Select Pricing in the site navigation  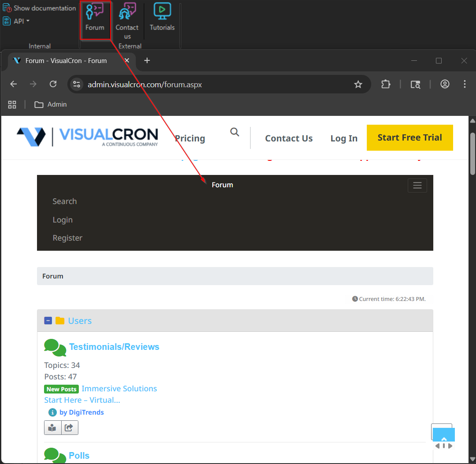(190, 138)
